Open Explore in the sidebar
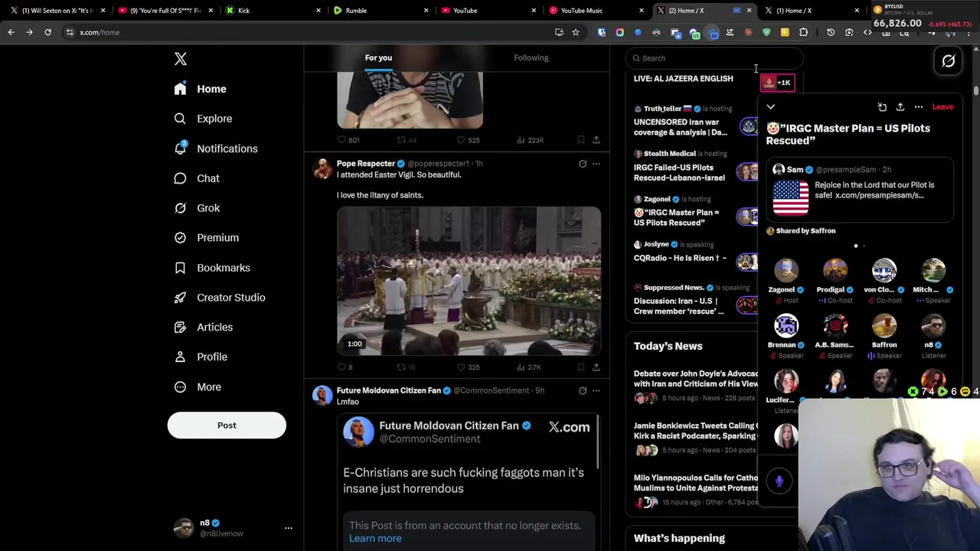 (204, 119)
